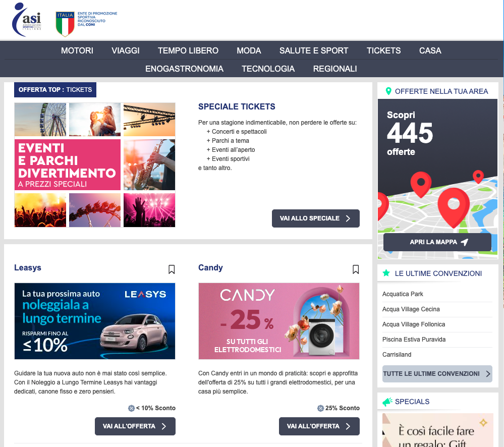Bookmark the Leasys offer
This screenshot has width=504, height=447.
coord(172,269)
